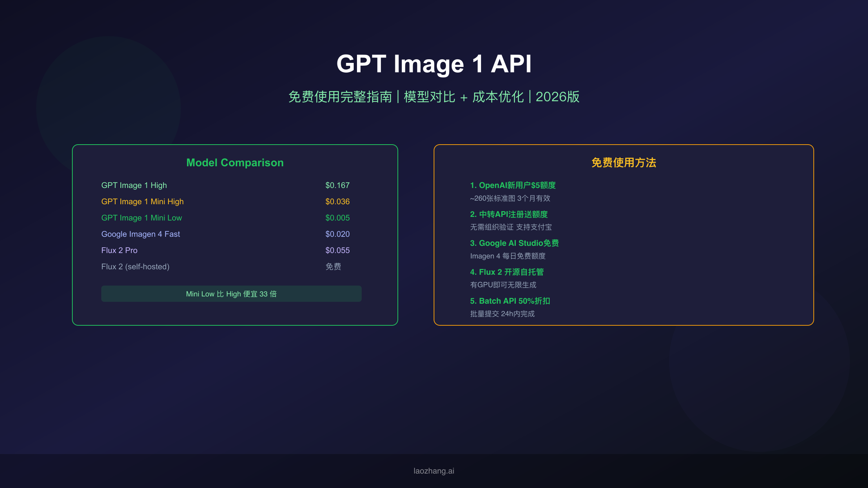The width and height of the screenshot is (868, 488).
Task: Open the 免费使用方法 panel heading
Action: (624, 163)
